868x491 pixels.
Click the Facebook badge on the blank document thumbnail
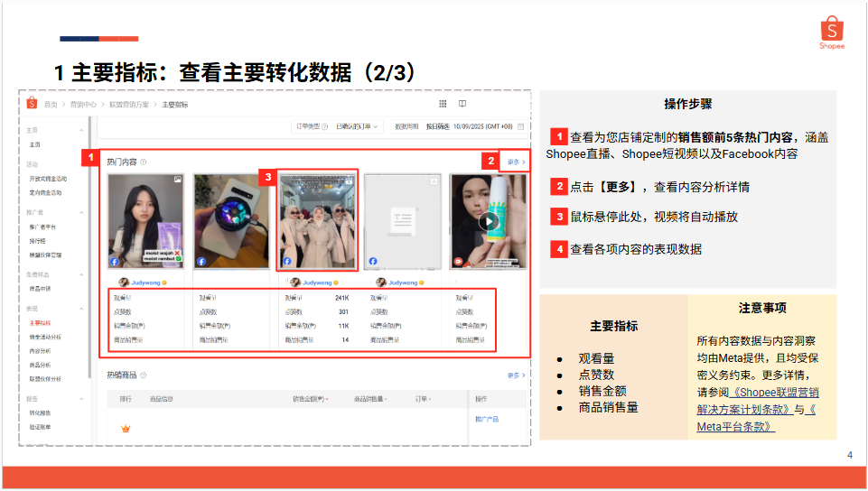point(372,262)
